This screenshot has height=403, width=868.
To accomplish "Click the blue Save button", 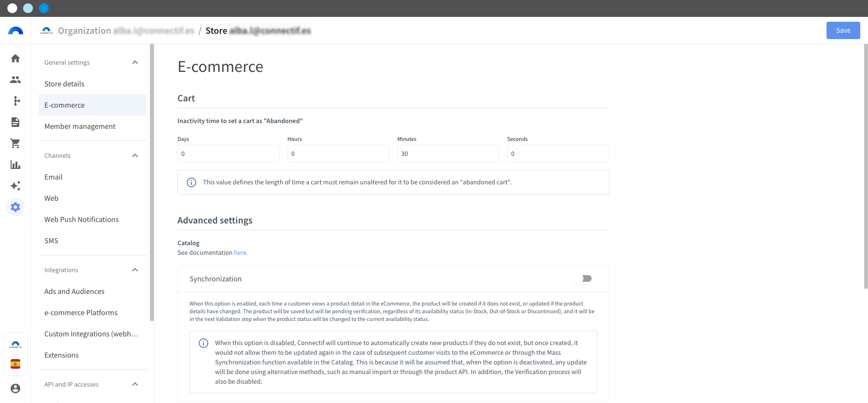I will 843,30.
